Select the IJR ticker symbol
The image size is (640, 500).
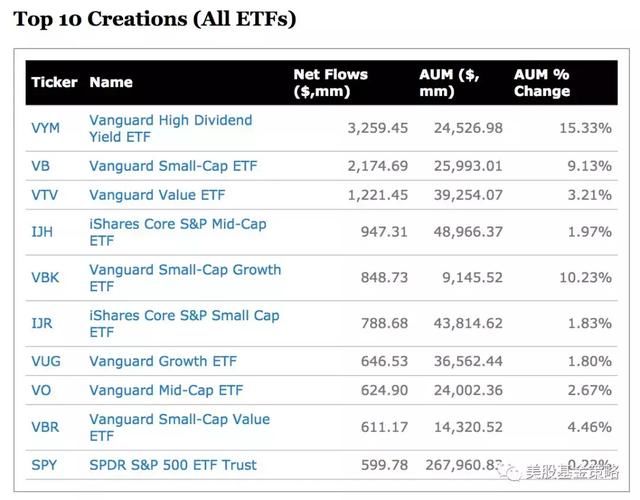(x=42, y=324)
